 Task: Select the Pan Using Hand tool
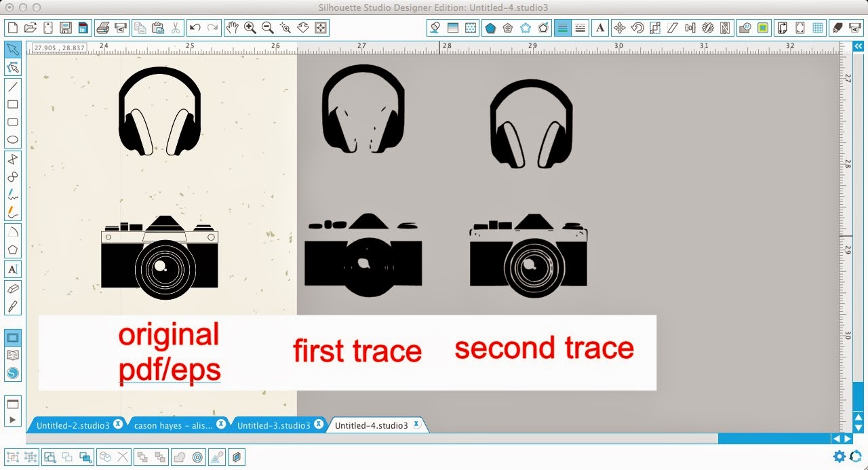pos(233,28)
